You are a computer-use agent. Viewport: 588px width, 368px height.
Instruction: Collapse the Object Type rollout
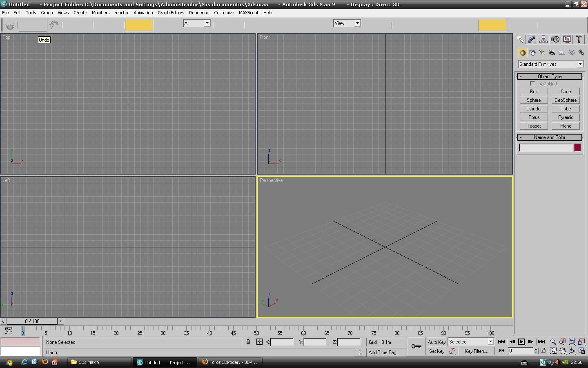pos(550,76)
